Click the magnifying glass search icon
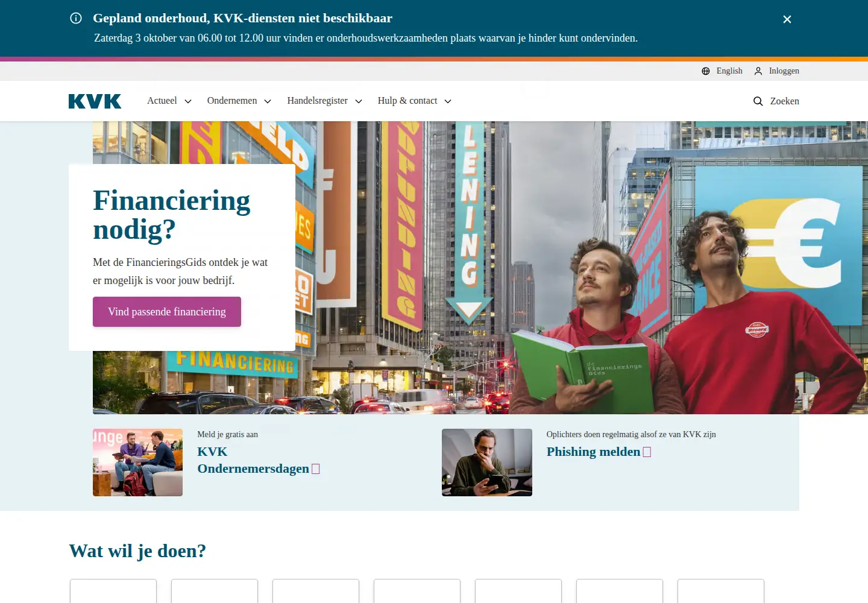This screenshot has height=603, width=868. tap(758, 101)
